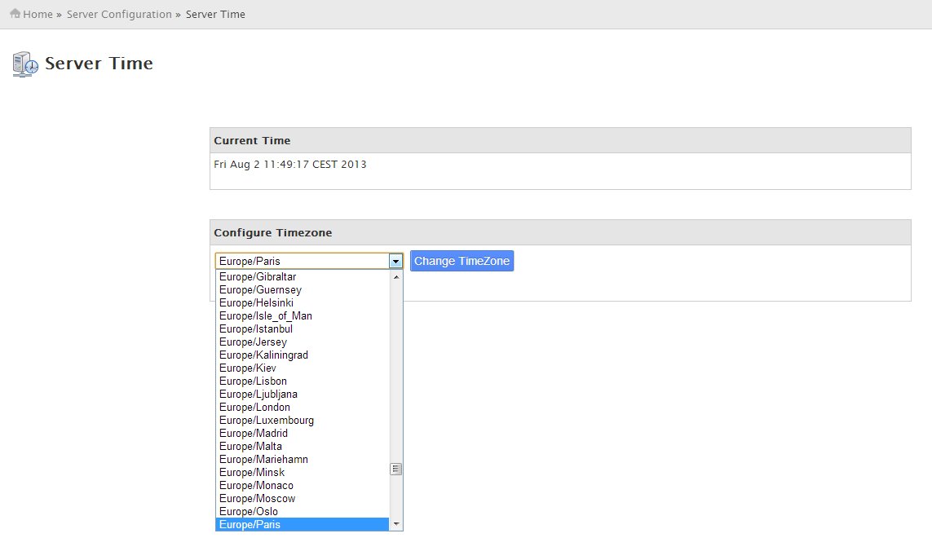Select highlighted Europe/Paris list entry
This screenshot has height=560, width=932.
(303, 524)
